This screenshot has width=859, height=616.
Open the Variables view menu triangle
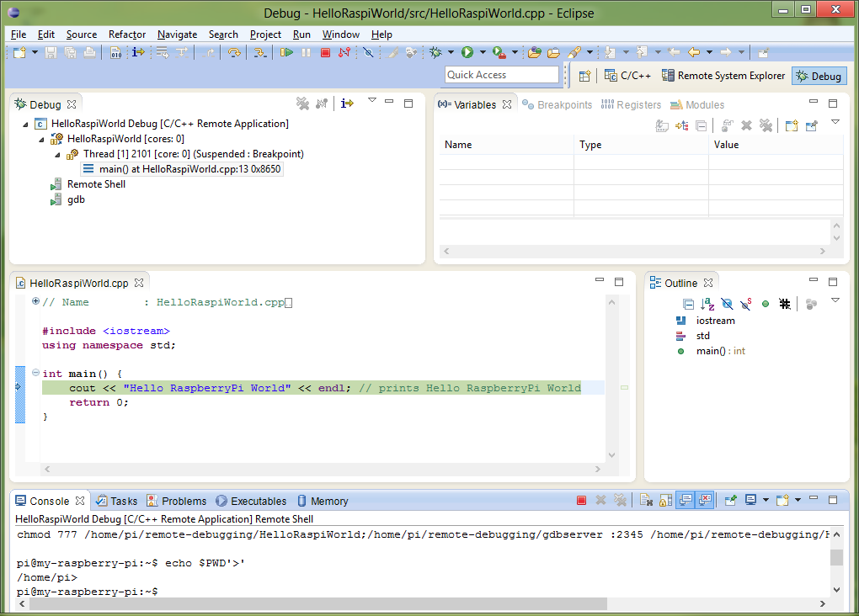click(x=835, y=122)
